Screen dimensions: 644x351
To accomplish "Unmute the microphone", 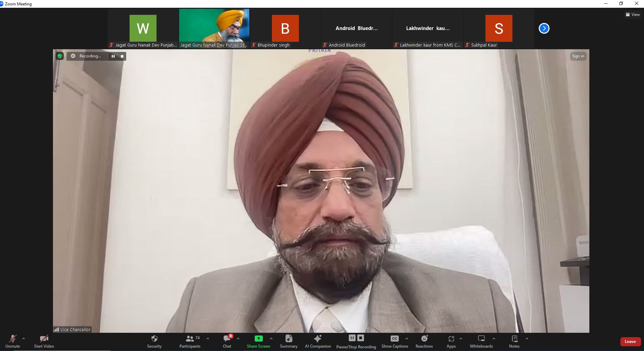I will point(12,341).
